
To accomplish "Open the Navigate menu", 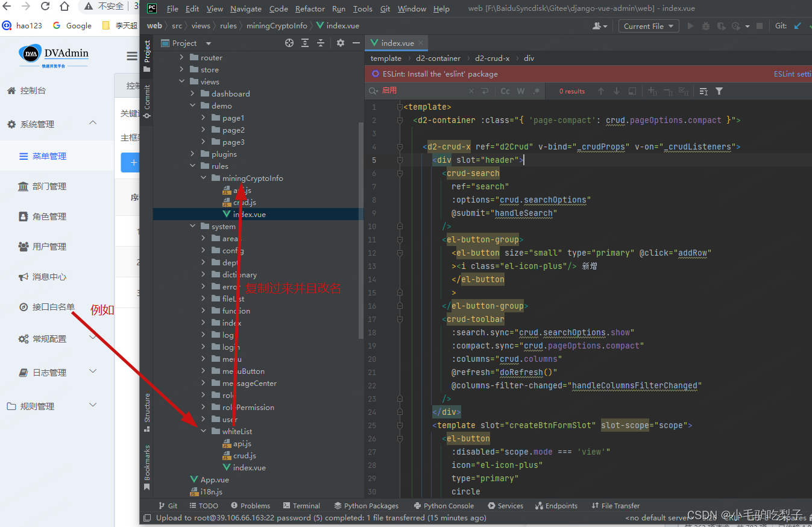I will (x=245, y=8).
